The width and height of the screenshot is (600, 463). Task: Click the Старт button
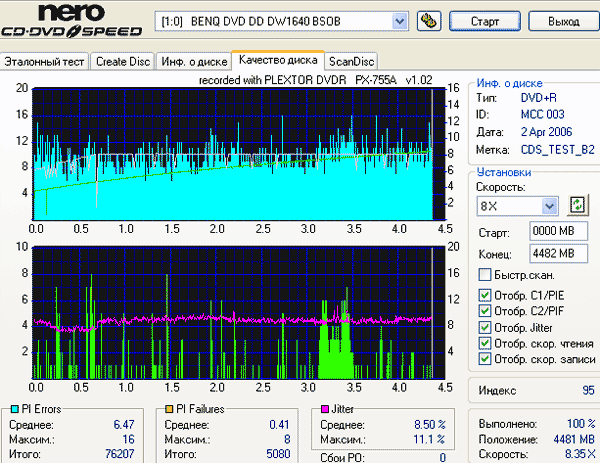click(x=485, y=21)
